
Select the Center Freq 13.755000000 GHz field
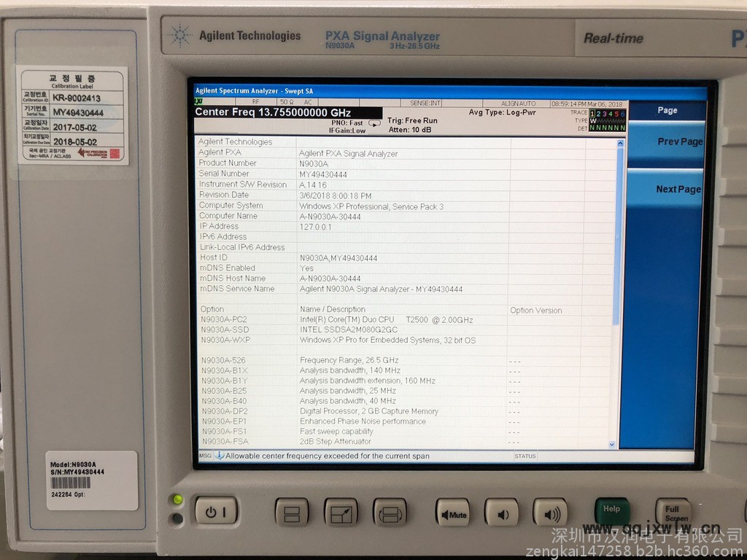(x=287, y=113)
